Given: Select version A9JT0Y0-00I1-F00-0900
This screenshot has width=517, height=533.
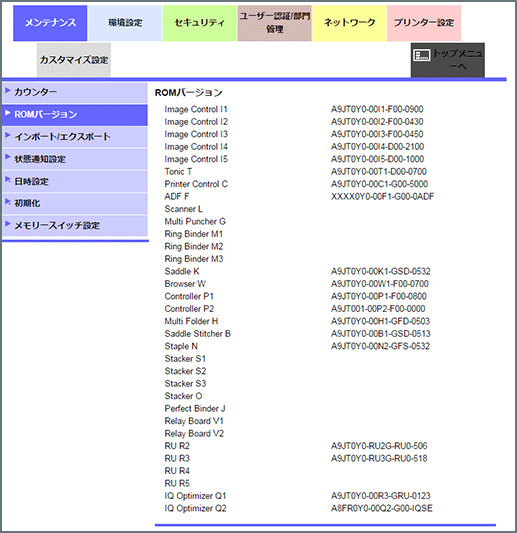Looking at the screenshot, I should (x=377, y=109).
